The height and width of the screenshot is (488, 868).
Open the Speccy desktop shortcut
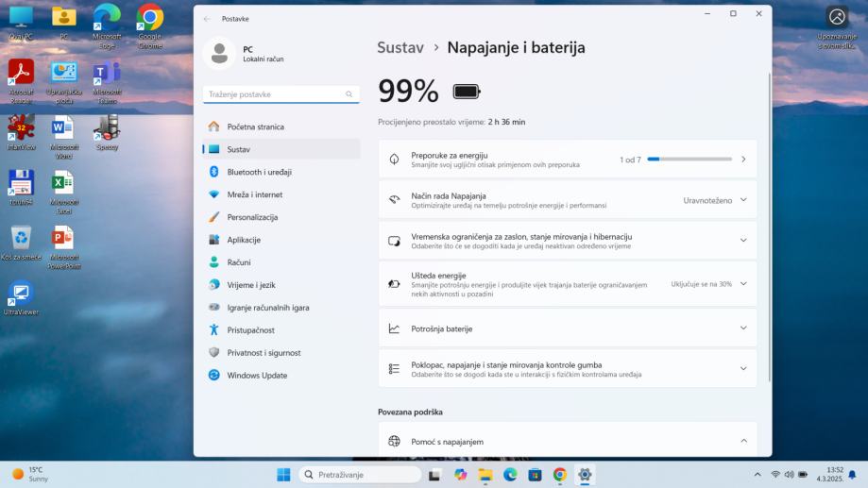coord(107,133)
